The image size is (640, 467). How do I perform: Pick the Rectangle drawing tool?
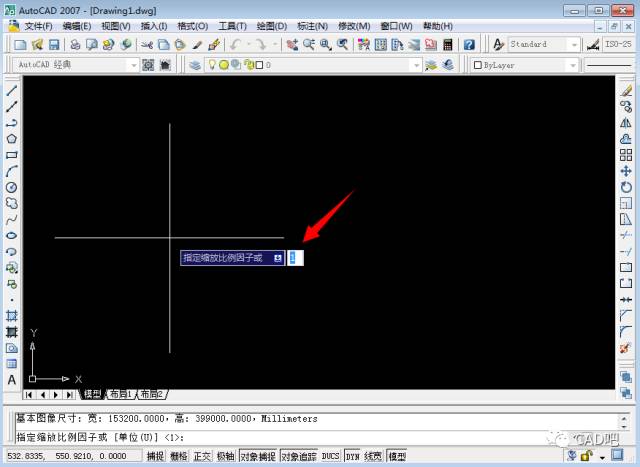(x=12, y=155)
